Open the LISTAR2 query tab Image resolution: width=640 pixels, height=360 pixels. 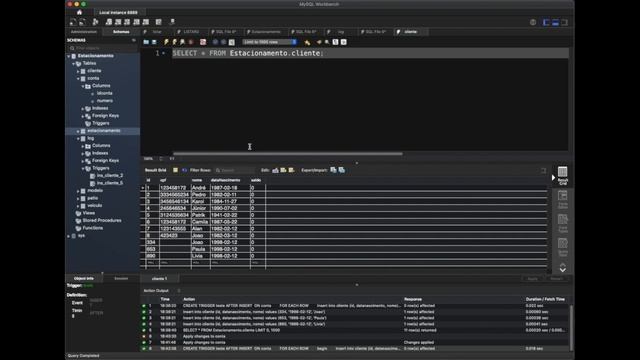[191, 32]
